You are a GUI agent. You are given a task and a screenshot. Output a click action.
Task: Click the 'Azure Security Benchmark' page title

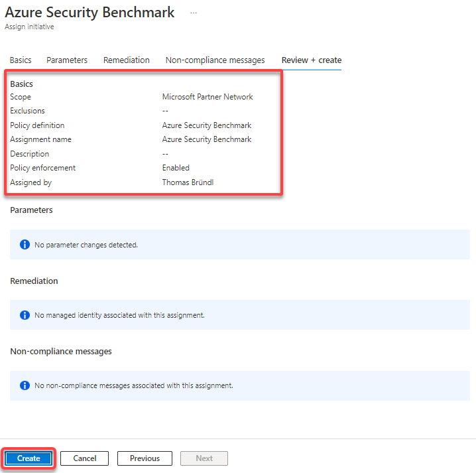[x=90, y=13]
